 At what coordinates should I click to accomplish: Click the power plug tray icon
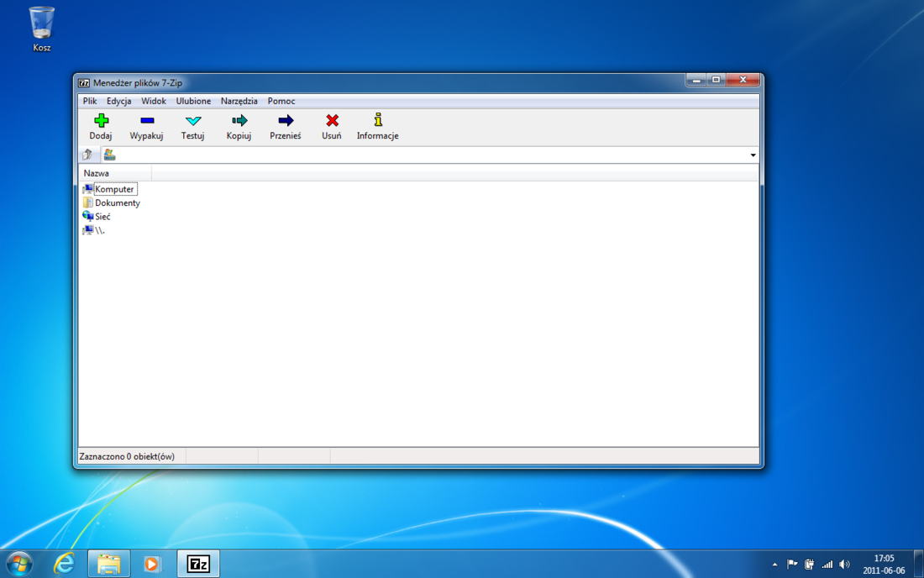pos(810,565)
